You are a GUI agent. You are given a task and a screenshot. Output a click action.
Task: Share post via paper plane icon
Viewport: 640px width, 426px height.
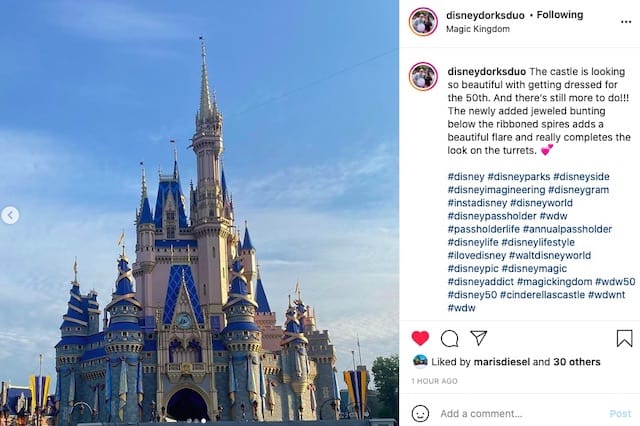(x=478, y=338)
